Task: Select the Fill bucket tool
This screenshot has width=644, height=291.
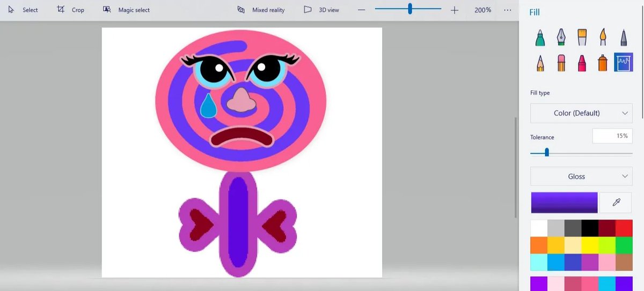Action: [x=624, y=63]
